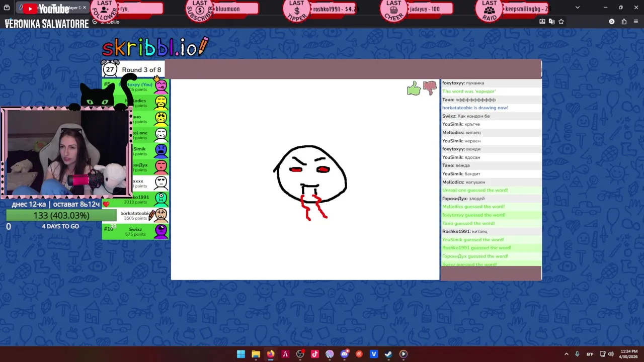Click chat line 'foxytoxyy: пуканка'
Viewport: 644px width, 362px height.
pyautogui.click(x=463, y=83)
